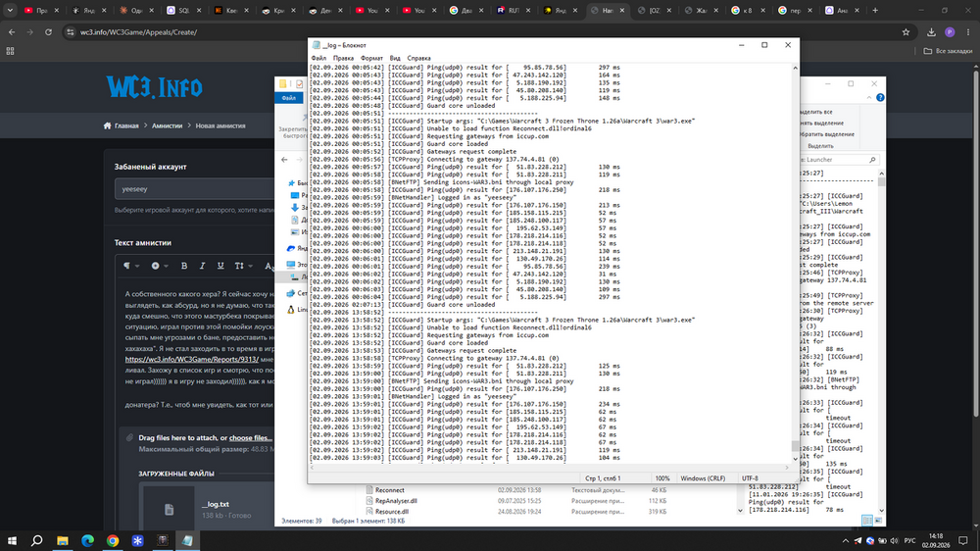Open Файл menu in Notepad
This screenshot has width=980, height=551.
pos(318,58)
